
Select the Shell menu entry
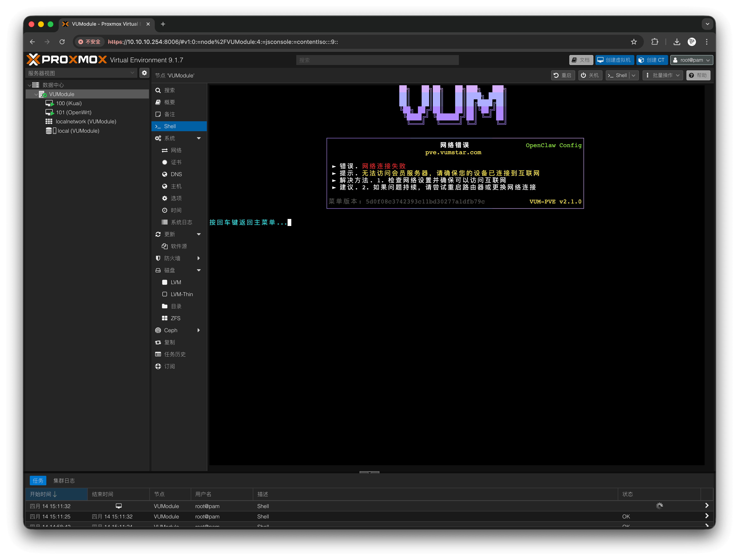coord(179,126)
